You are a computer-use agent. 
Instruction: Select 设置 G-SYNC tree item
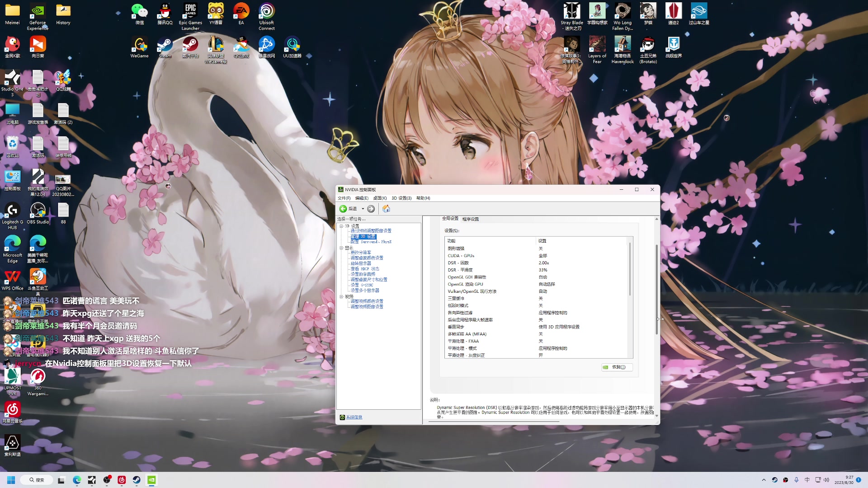point(362,285)
